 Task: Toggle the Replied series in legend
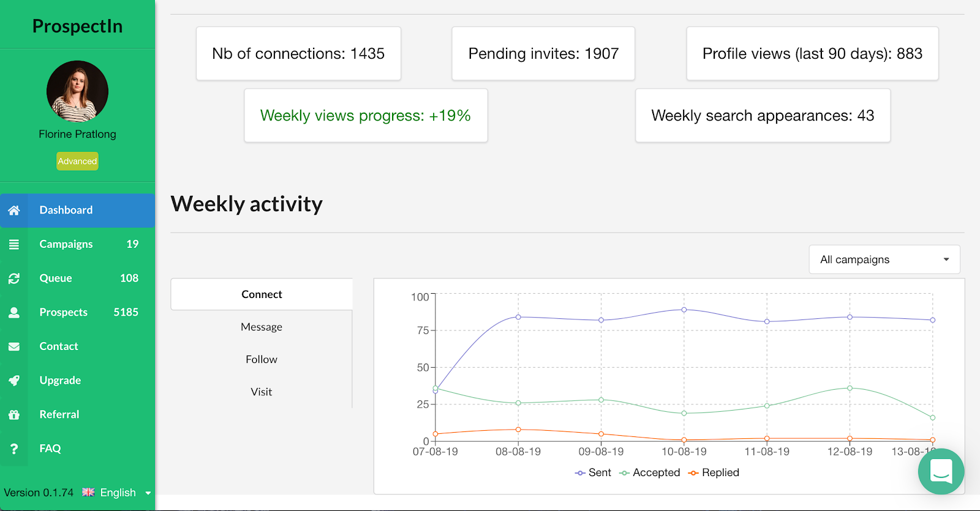point(714,472)
